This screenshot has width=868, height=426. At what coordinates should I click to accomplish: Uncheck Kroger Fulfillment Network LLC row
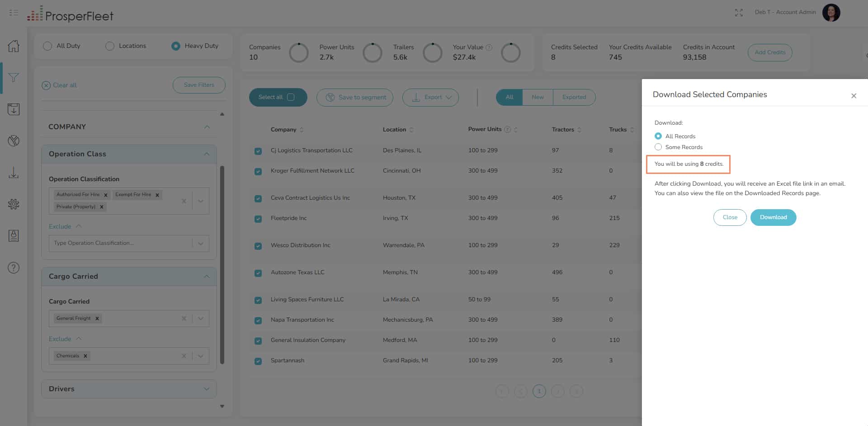point(258,171)
